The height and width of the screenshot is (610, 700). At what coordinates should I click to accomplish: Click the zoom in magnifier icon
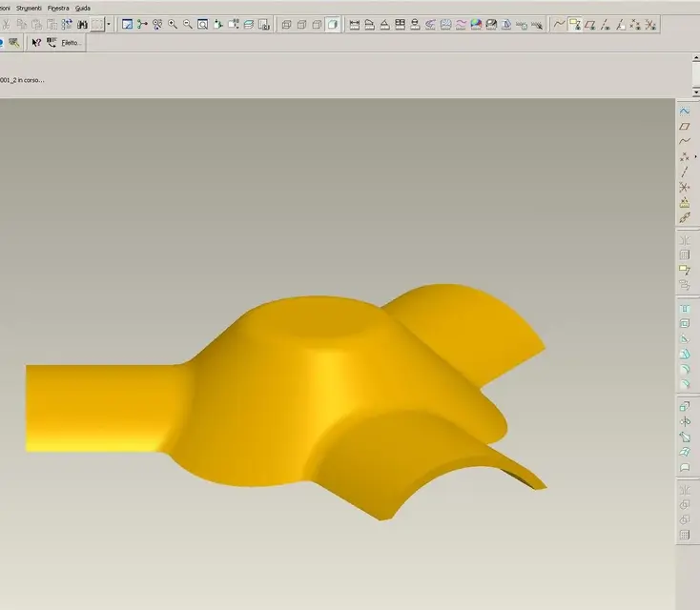tap(173, 25)
